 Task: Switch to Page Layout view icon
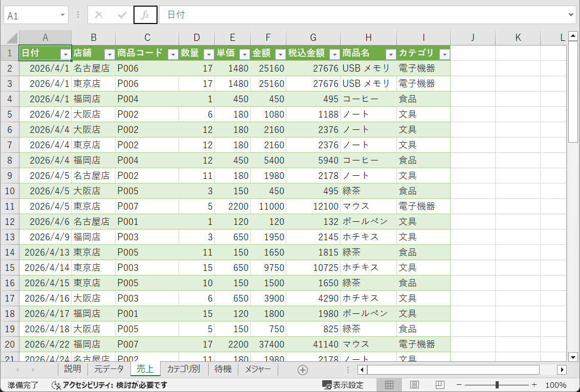click(415, 385)
